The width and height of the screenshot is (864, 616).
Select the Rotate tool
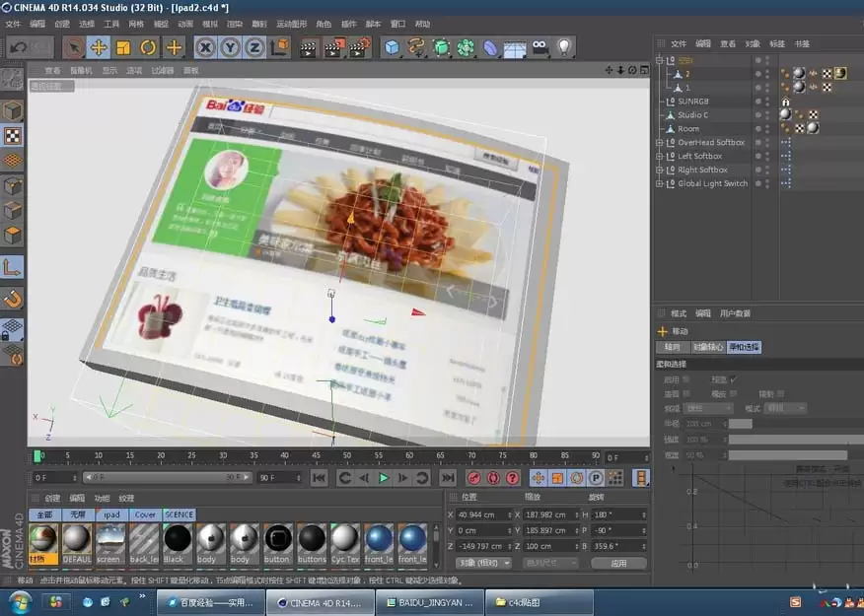pos(147,46)
